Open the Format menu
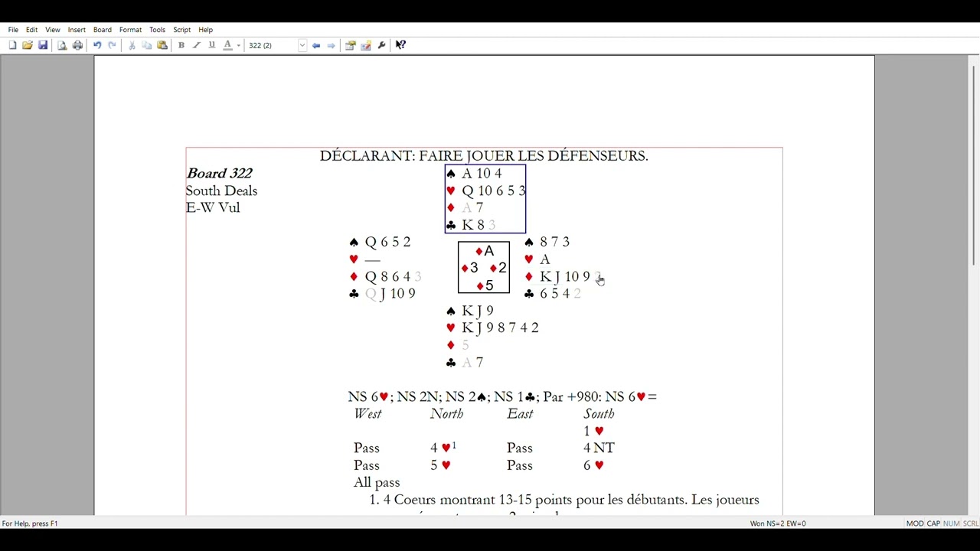Image resolution: width=980 pixels, height=551 pixels. click(130, 30)
